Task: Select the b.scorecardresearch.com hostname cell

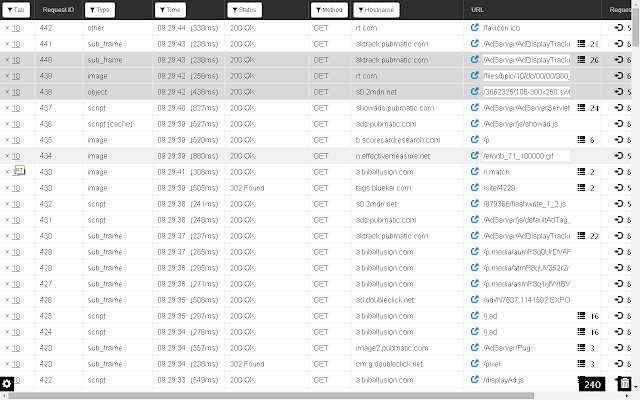Action: [398, 140]
